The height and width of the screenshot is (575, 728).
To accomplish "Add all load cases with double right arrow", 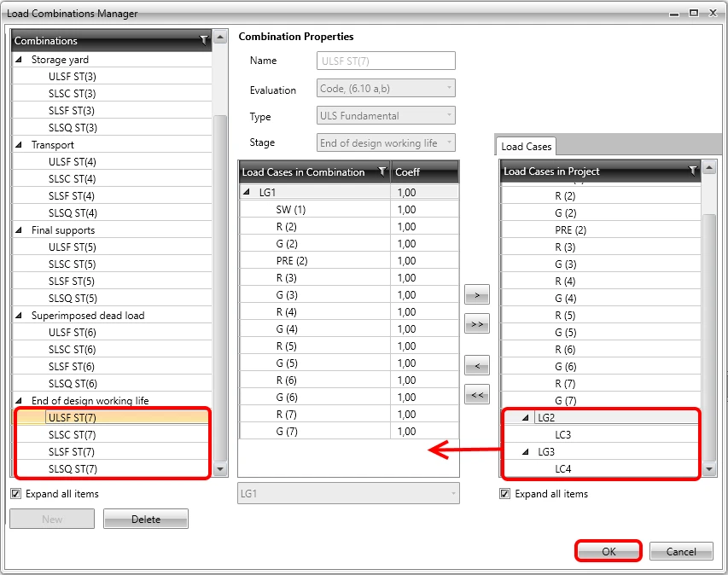I will [477, 323].
